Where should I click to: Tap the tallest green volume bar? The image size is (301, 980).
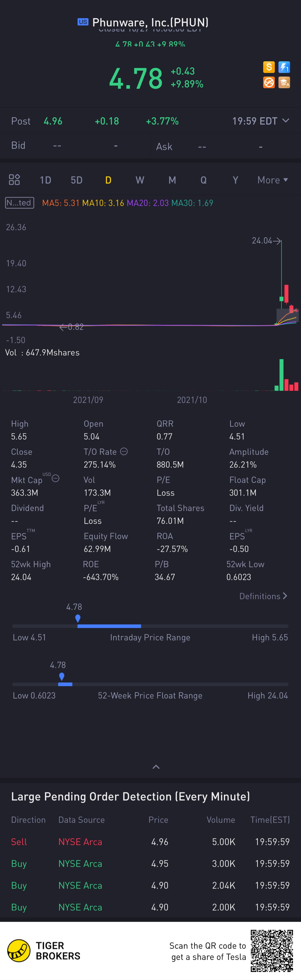click(281, 375)
